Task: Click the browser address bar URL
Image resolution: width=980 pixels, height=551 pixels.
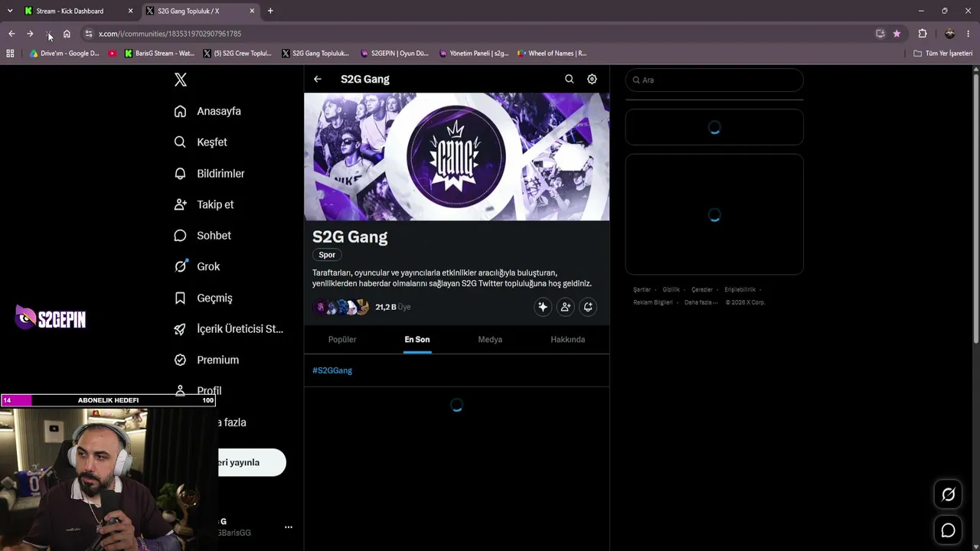Action: [x=170, y=34]
